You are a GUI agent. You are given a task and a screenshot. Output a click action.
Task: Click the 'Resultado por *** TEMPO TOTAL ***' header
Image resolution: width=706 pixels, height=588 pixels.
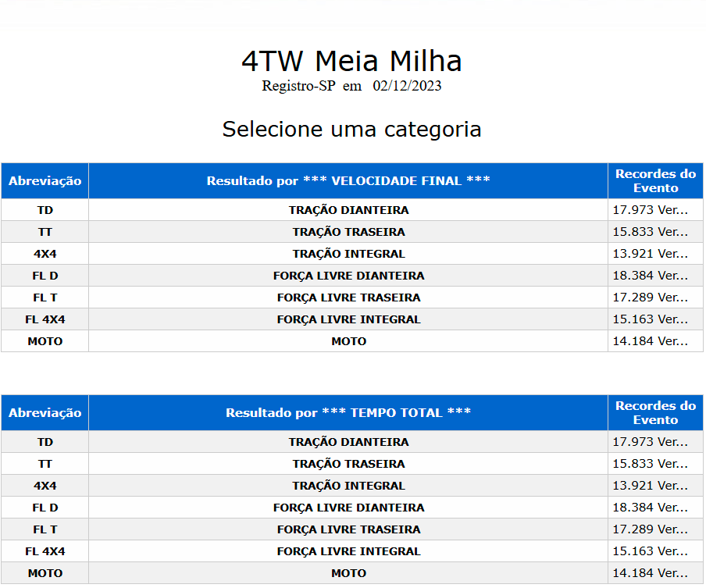coord(348,413)
